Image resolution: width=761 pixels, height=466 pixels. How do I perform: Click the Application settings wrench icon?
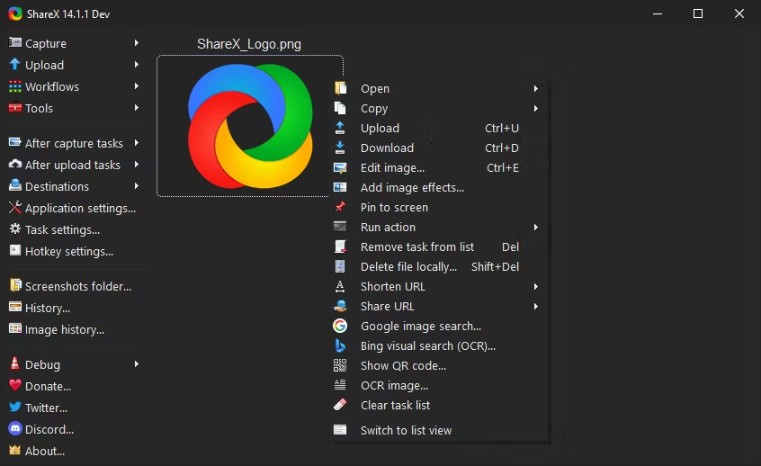(15, 208)
